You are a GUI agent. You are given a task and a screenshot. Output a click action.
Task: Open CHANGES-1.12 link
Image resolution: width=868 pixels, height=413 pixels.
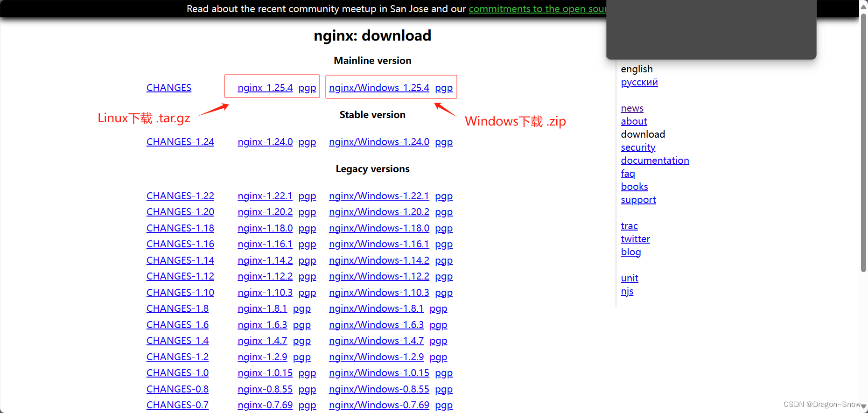(x=180, y=276)
